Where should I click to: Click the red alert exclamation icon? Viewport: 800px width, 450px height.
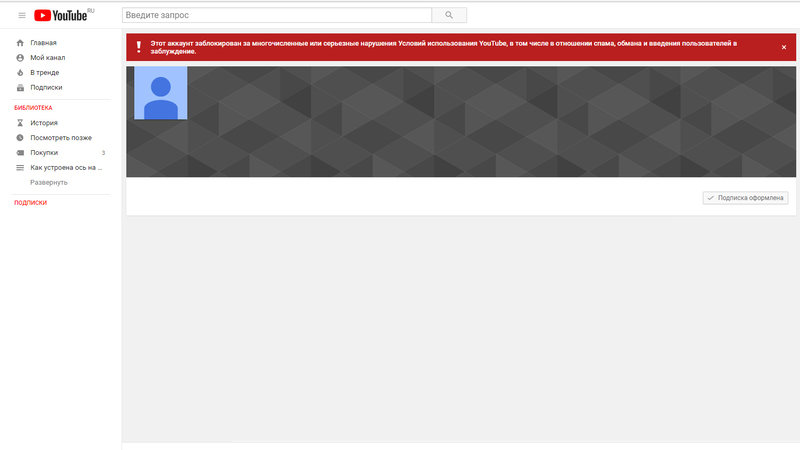click(138, 47)
